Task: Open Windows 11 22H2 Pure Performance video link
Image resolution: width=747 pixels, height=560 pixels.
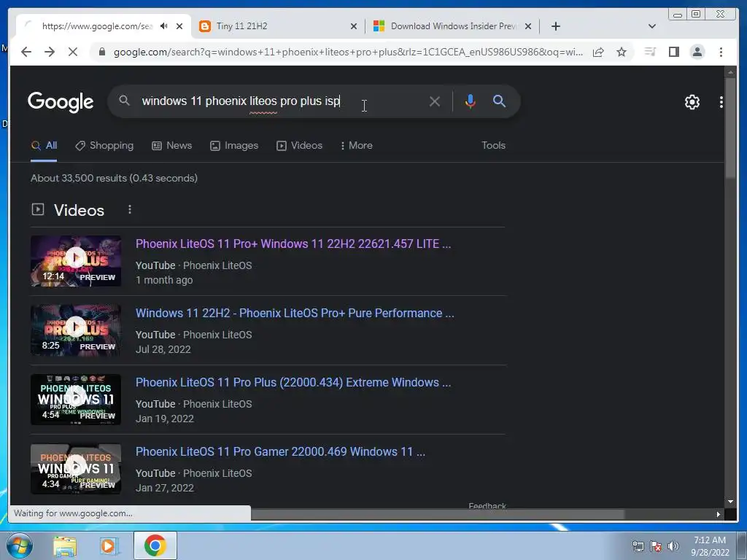Action: tap(295, 314)
